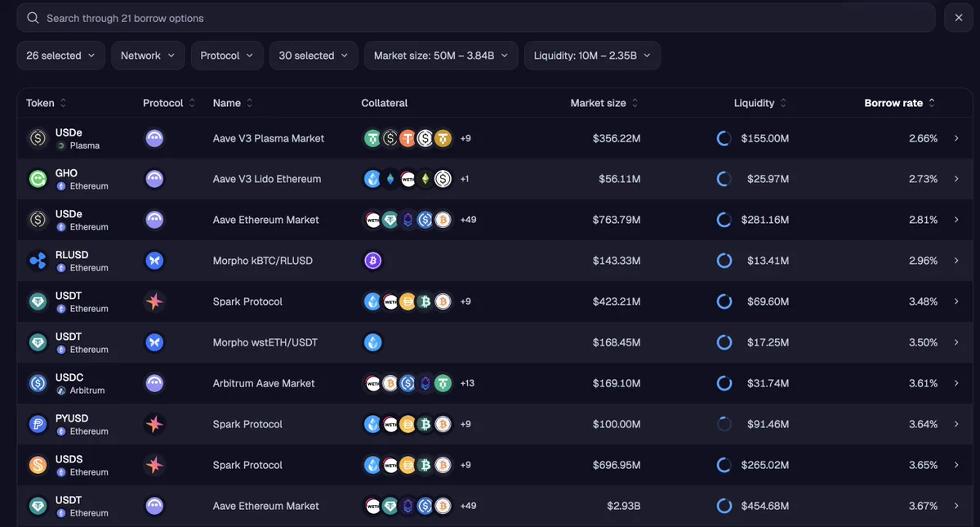Screen dimensions: 980x527
Task: Click the Bitcoin collateral icon in Morpho kBTC/RLUSD row
Action: 372,261
